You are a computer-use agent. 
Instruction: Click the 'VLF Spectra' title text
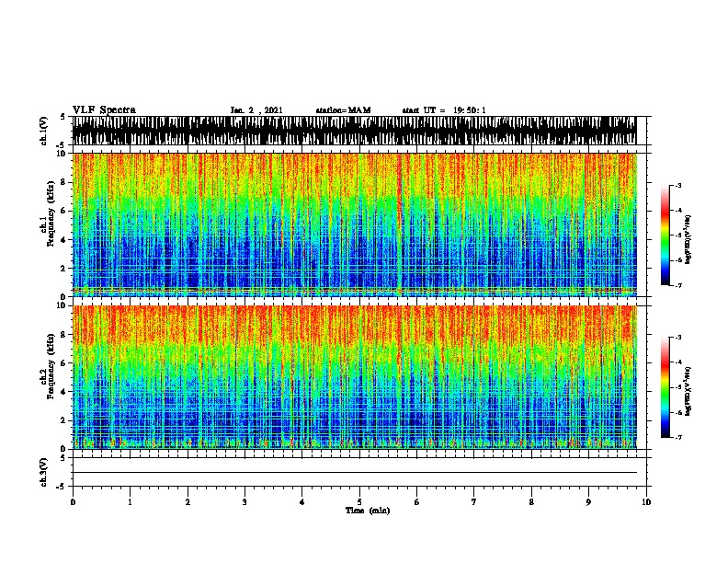[x=104, y=110]
